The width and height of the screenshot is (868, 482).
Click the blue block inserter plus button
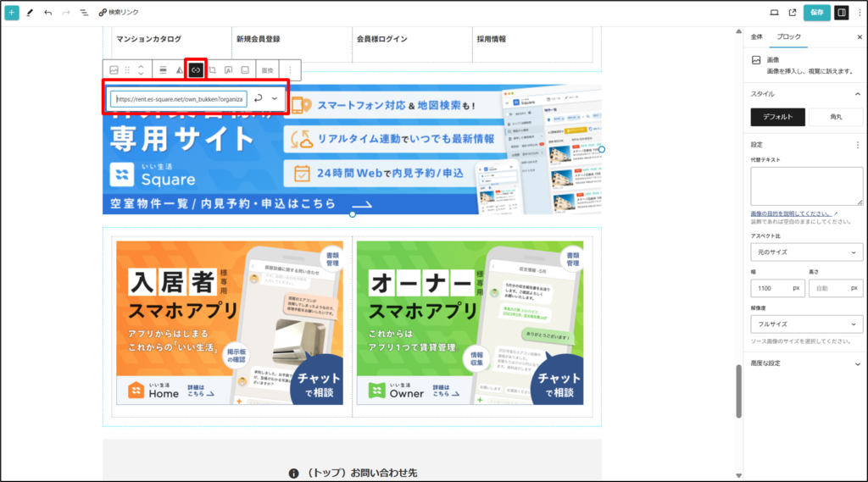pyautogui.click(x=12, y=13)
